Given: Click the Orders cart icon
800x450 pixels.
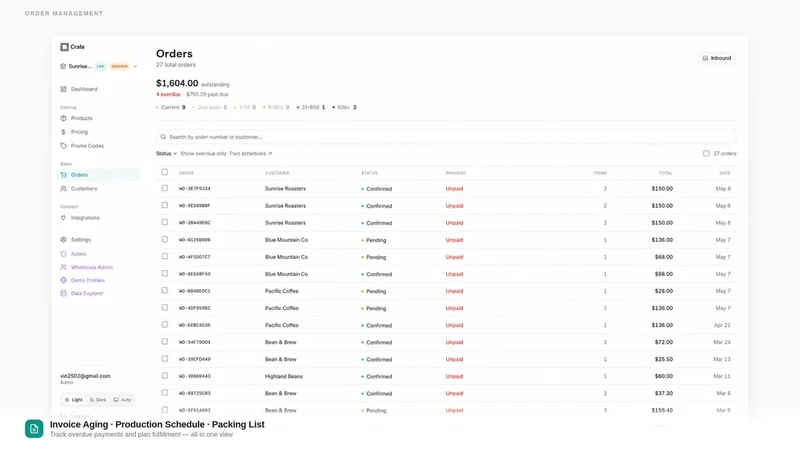Looking at the screenshot, I should [x=63, y=175].
